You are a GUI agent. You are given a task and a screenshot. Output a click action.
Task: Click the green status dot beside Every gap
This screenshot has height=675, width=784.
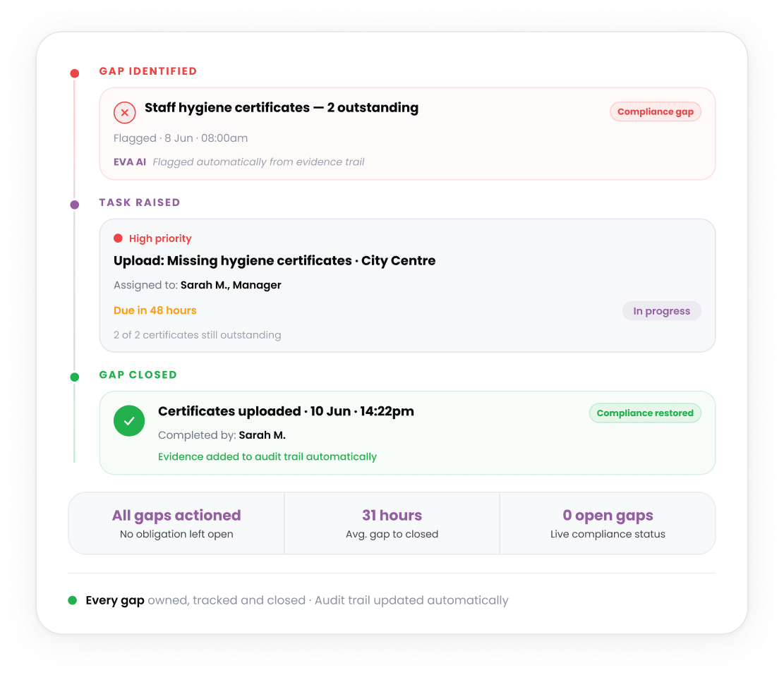73,600
